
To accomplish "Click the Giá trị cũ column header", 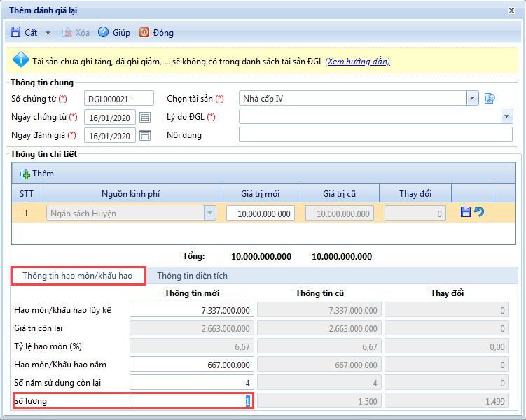I will 340,193.
